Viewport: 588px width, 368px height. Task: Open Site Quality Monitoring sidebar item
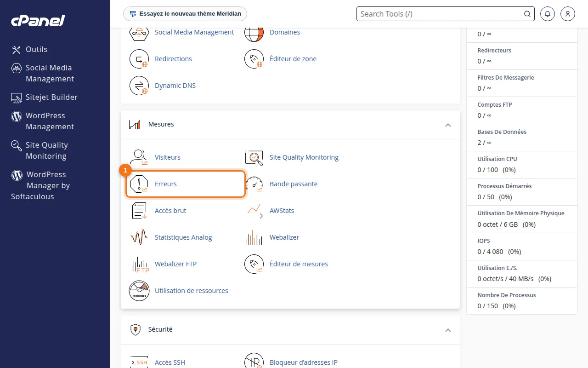pos(47,150)
